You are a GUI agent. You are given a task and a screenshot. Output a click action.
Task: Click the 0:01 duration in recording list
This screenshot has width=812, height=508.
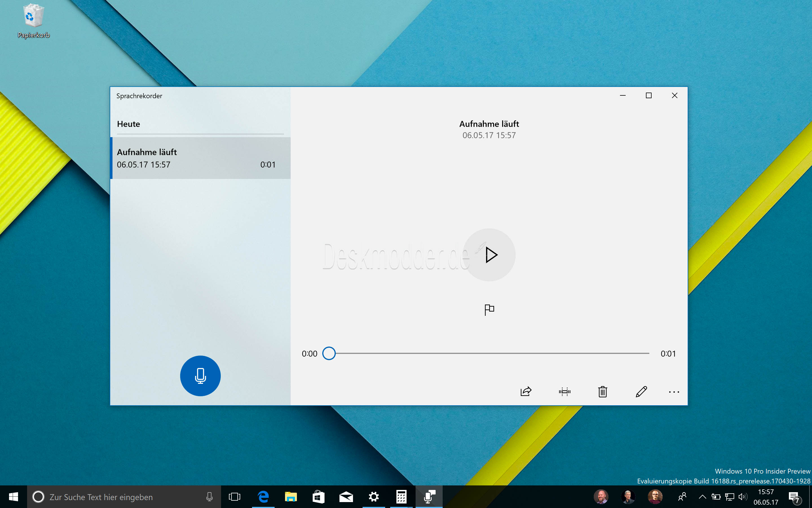(268, 165)
